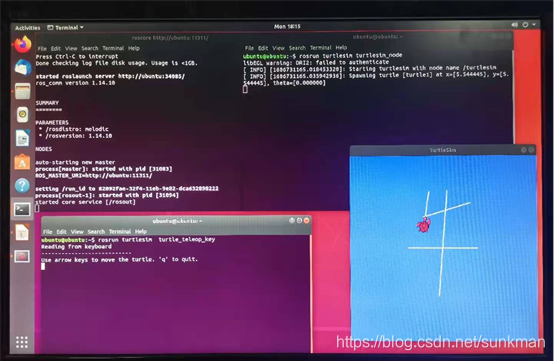The image size is (555, 361).
Task: Click 'Starting turtlesim with node name' line
Action: point(370,68)
